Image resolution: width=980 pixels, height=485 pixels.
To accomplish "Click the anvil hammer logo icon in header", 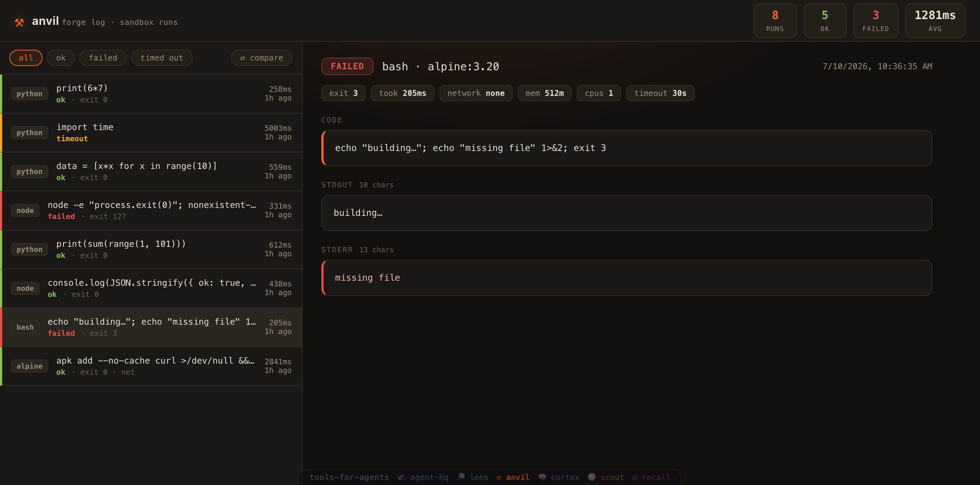I will click(19, 22).
